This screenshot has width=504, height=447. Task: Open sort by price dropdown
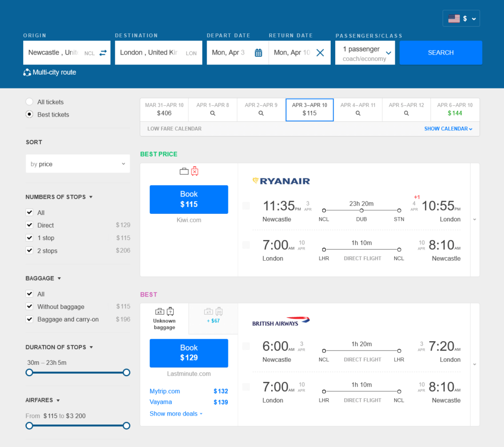78,164
